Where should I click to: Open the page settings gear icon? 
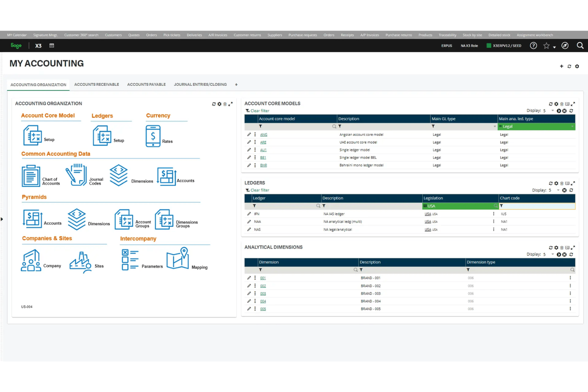(577, 66)
